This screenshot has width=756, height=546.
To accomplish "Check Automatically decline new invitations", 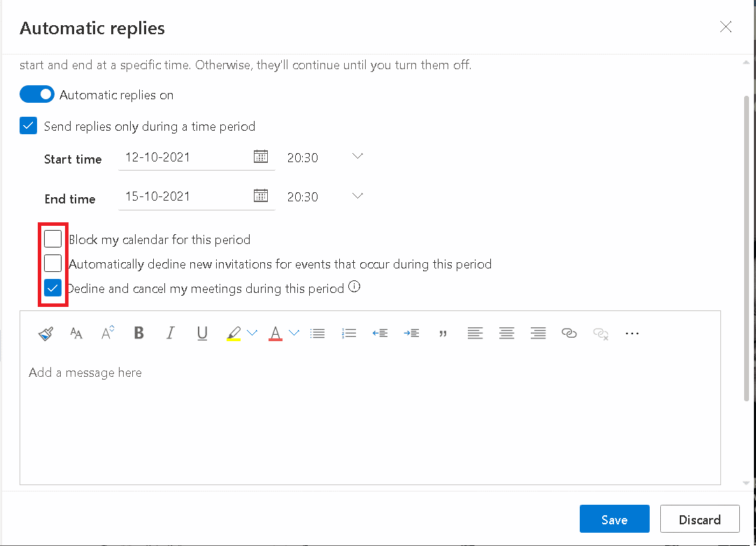I will 52,263.
